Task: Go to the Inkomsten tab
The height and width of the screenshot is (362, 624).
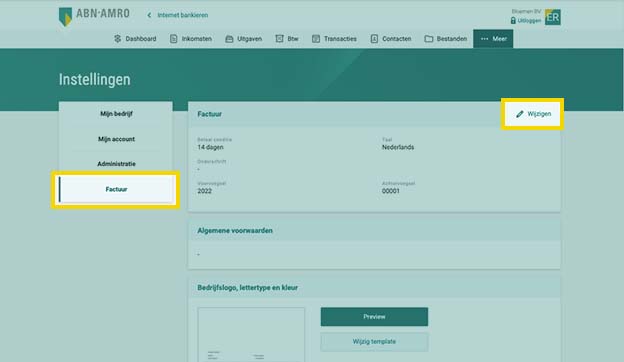Action: click(191, 39)
